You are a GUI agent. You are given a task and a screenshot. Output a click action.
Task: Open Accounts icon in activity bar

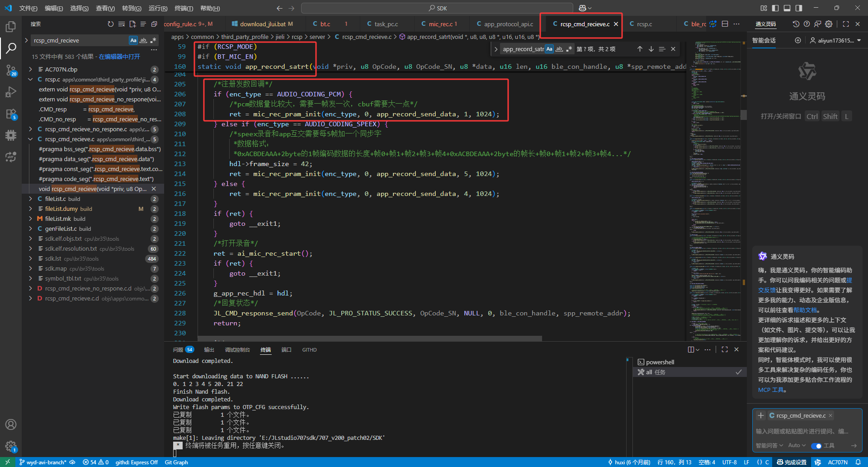[11, 424]
